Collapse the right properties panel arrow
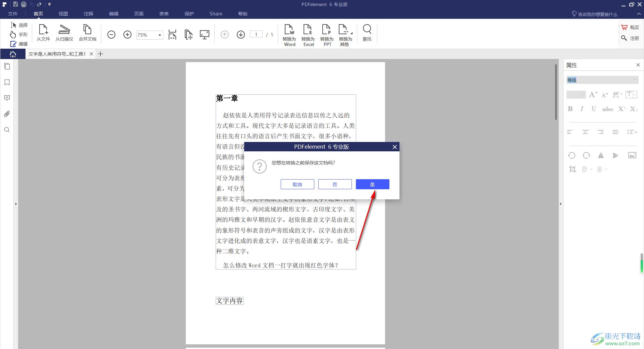Screen dimensions: 644x349 pyautogui.click(x=560, y=204)
